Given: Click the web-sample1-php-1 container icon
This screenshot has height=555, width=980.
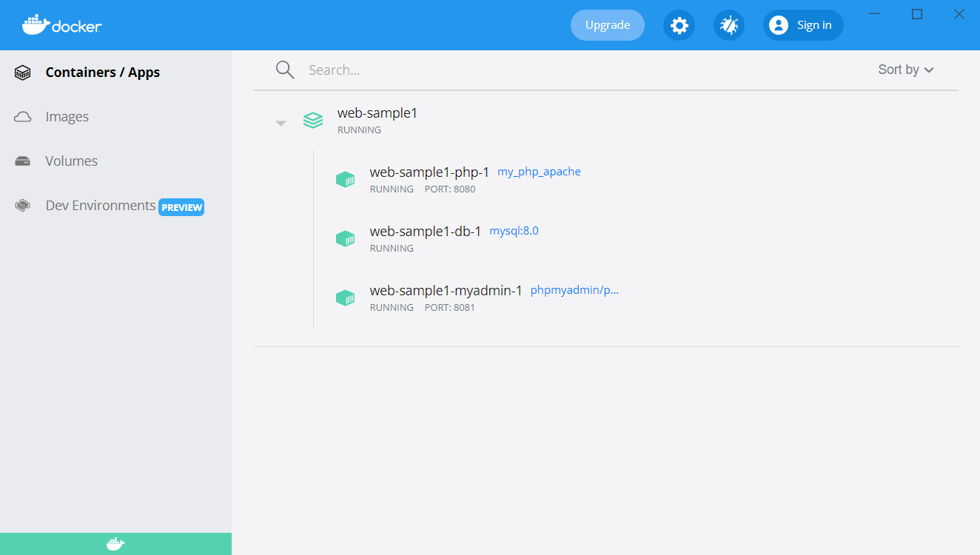Looking at the screenshot, I should [x=345, y=179].
